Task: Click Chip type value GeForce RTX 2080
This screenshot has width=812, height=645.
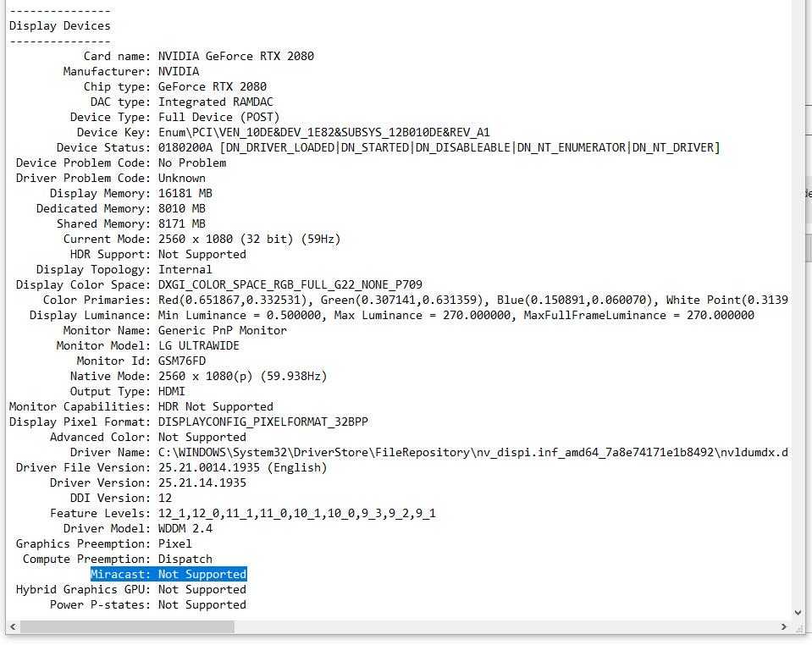Action: click(x=213, y=86)
